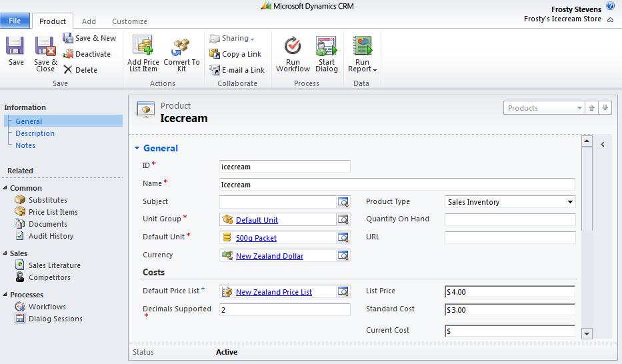Image resolution: width=622 pixels, height=364 pixels.
Task: Expand the Products navigation dropdown
Action: click(x=579, y=108)
